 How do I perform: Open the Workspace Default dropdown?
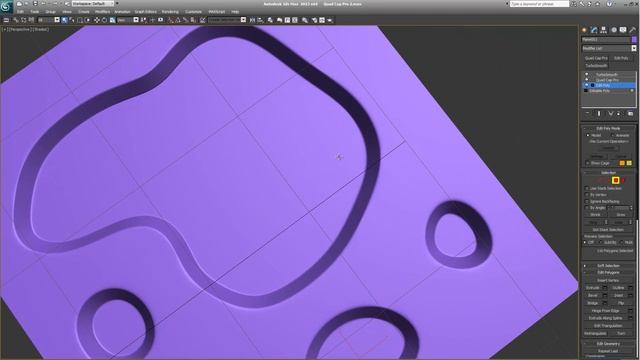(x=93, y=4)
